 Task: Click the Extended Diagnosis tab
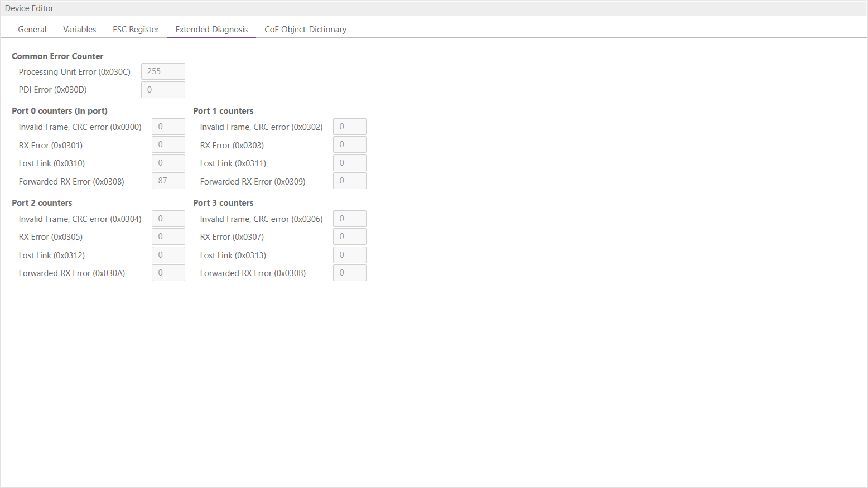211,30
